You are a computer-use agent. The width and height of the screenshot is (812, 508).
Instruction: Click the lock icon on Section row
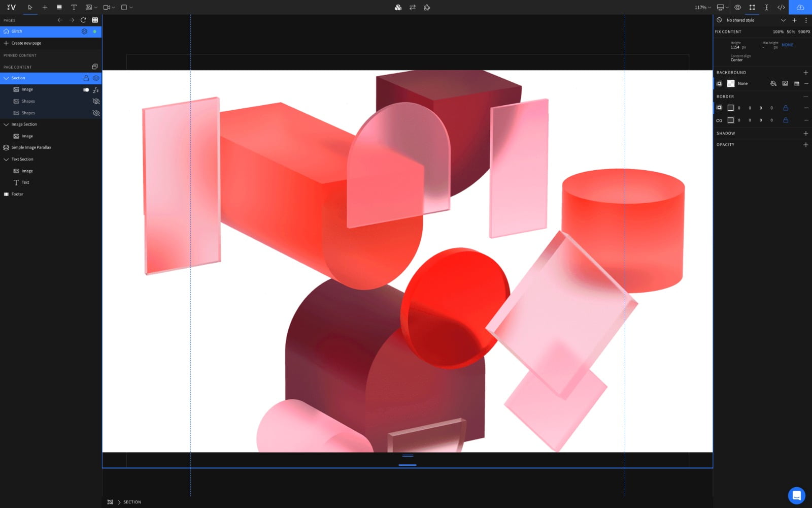point(86,78)
